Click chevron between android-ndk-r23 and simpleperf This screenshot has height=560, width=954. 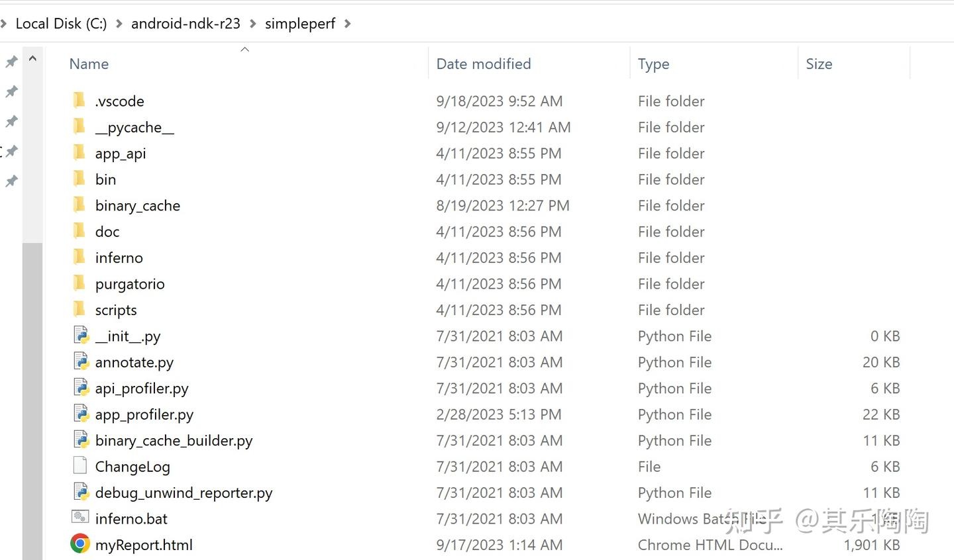253,24
